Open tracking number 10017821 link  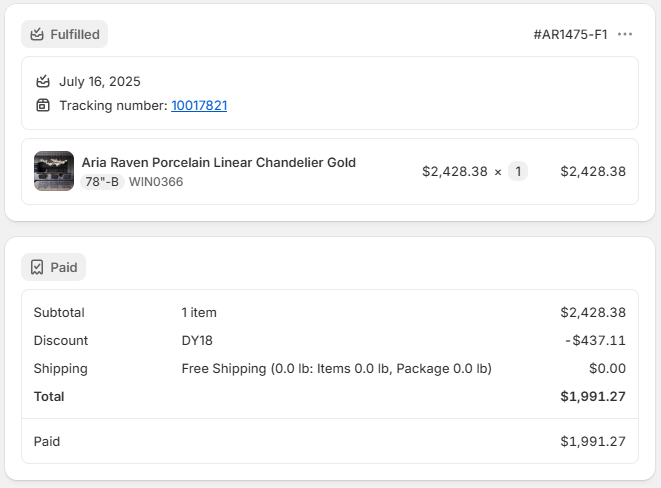[199, 105]
